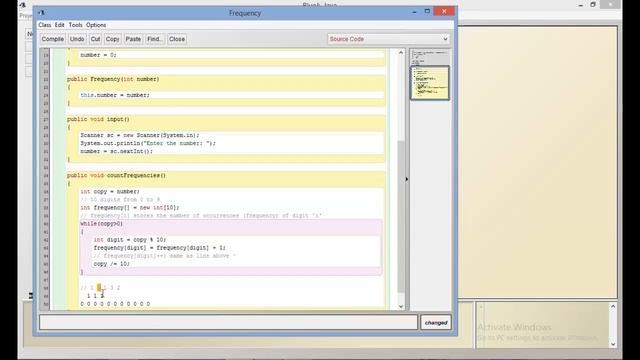Click 'frequency[digit] = frequency[digit] + 1;' line

coord(160,248)
